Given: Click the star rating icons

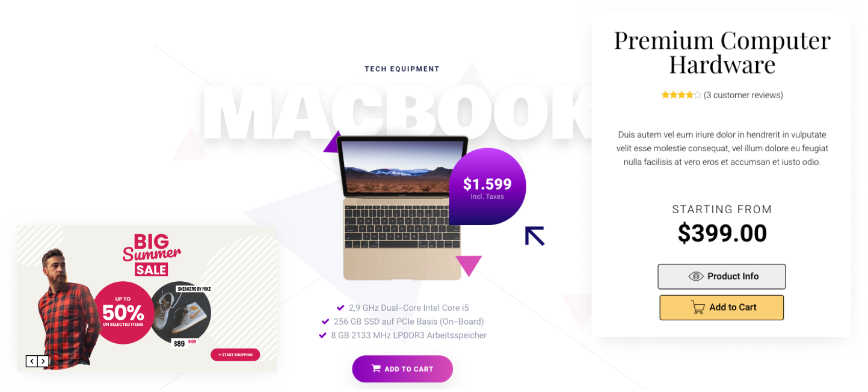Looking at the screenshot, I should [681, 95].
